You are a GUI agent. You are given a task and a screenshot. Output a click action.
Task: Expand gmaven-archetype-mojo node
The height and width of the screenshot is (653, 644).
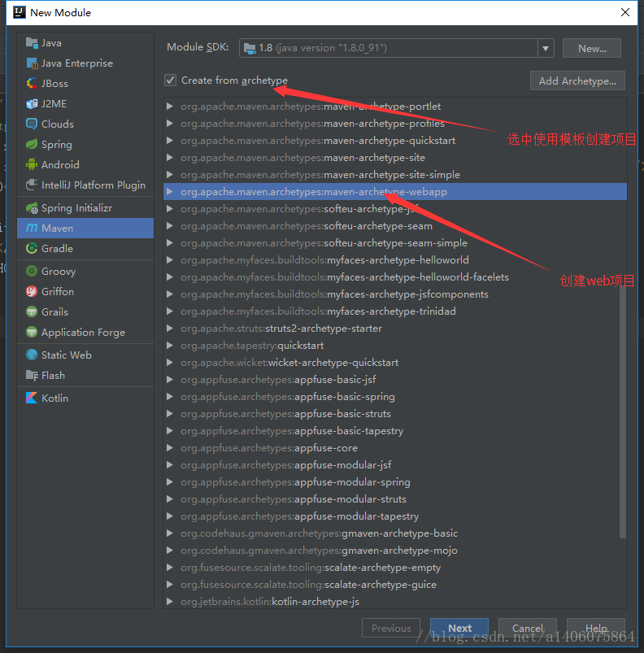(x=169, y=551)
